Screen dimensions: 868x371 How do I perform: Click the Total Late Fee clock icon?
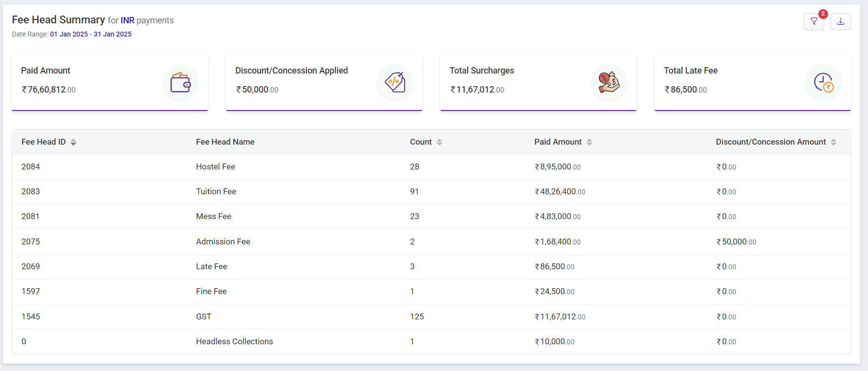823,83
